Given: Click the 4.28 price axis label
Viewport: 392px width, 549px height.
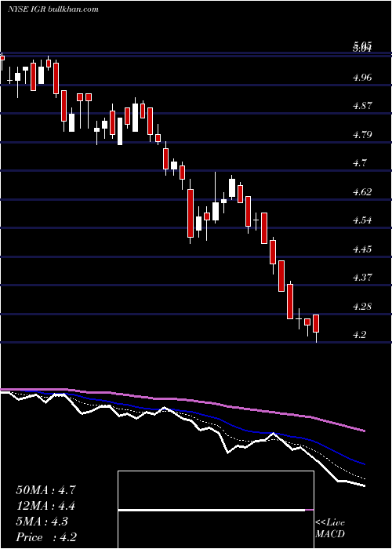Looking at the screenshot, I should coord(362,307).
